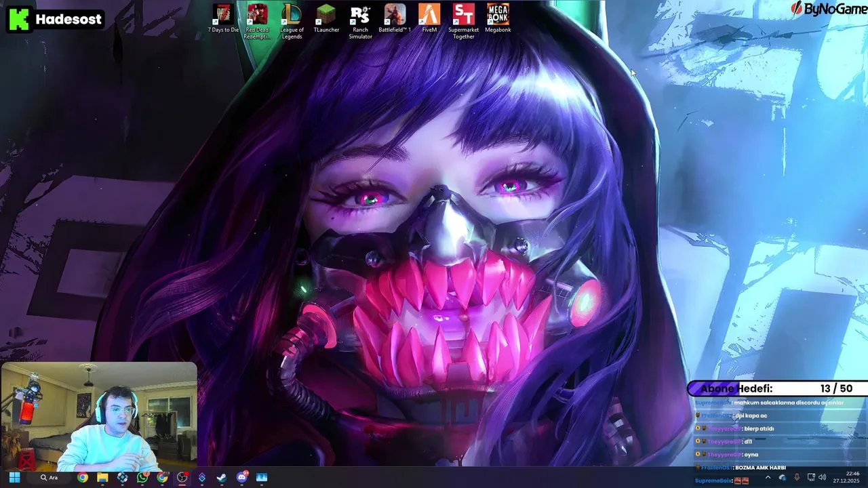Open File Explorer from the taskbar

[x=102, y=477]
